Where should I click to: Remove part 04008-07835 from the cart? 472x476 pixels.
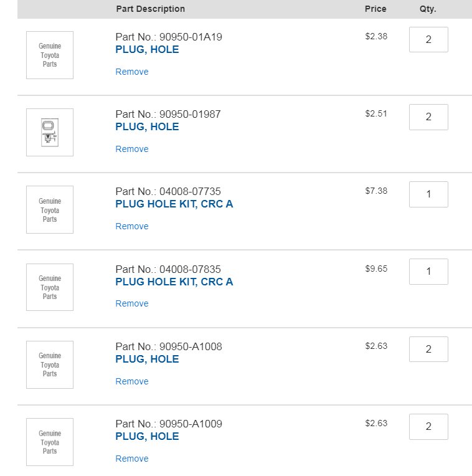132,303
